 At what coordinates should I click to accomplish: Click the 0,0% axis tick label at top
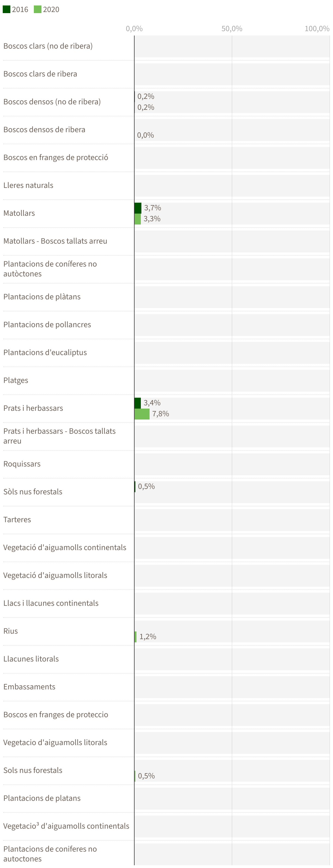pos(134,29)
